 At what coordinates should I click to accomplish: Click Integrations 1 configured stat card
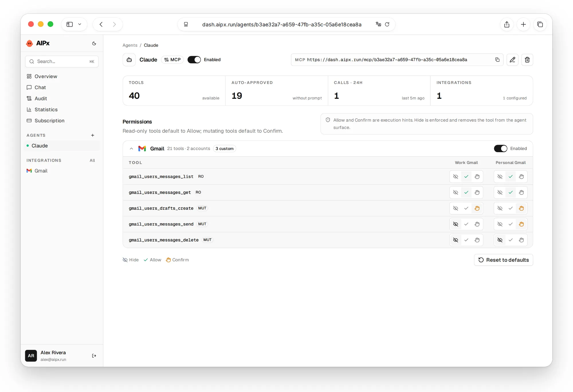coord(482,91)
